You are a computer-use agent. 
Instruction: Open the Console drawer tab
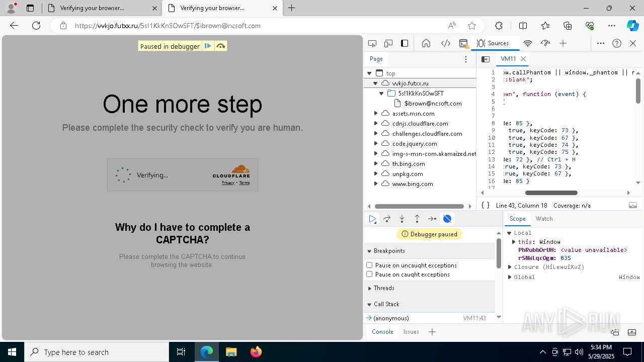pyautogui.click(x=382, y=332)
